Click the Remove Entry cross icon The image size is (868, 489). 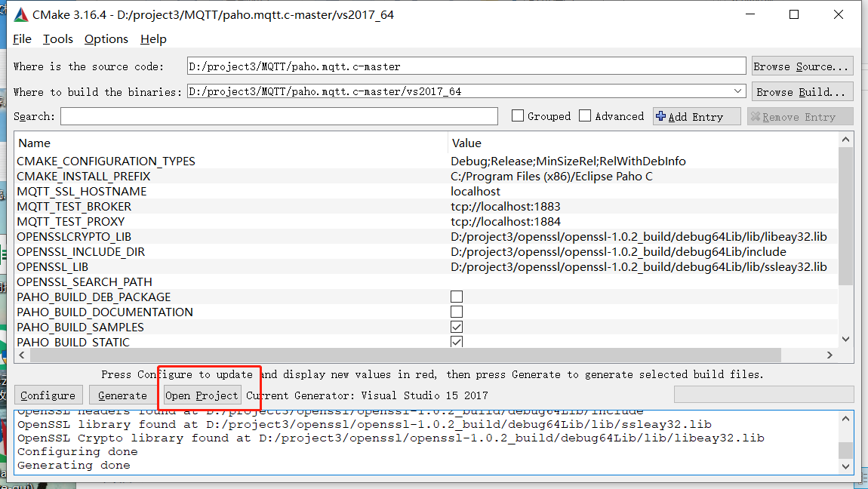pos(757,116)
